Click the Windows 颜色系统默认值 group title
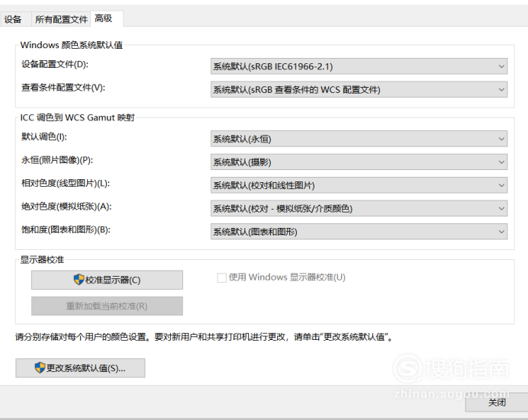This screenshot has width=528, height=420. pos(72,45)
